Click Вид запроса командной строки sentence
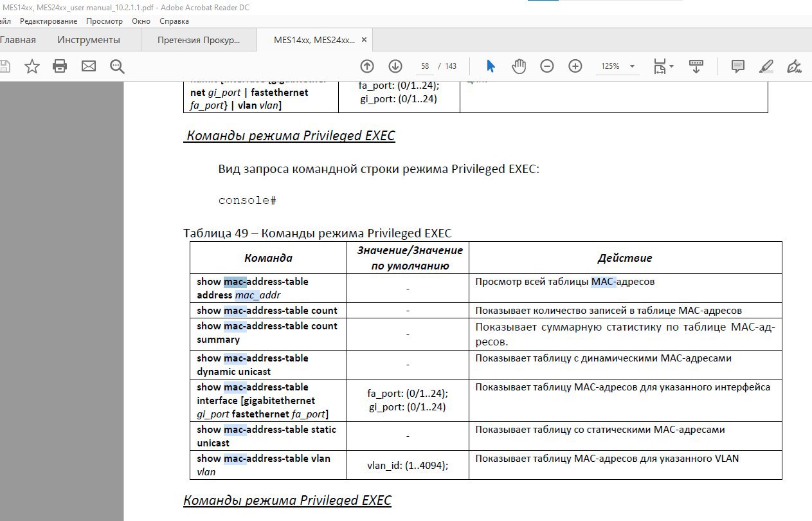 pyautogui.click(x=379, y=169)
